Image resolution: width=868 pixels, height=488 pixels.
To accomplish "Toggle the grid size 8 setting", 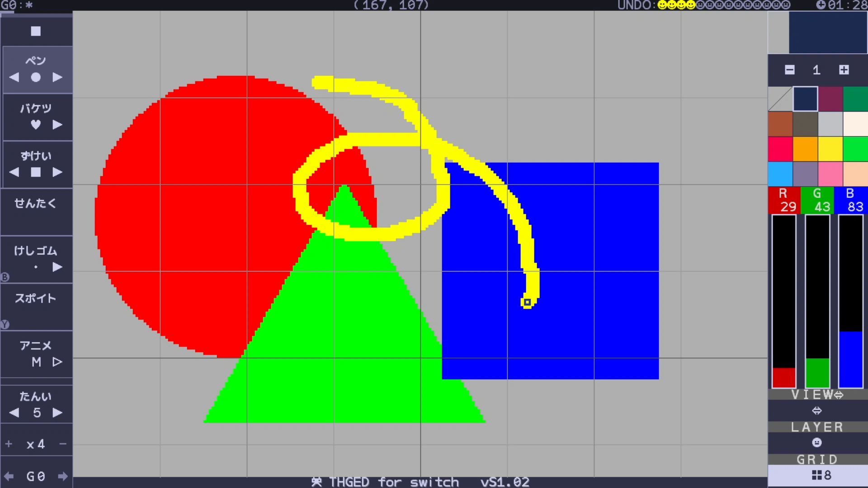I will point(817,476).
